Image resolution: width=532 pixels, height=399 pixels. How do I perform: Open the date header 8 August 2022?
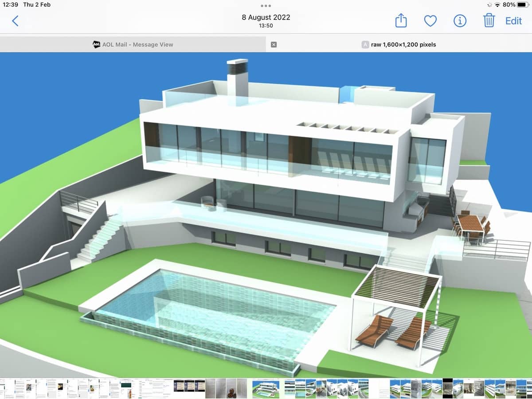pos(265,17)
